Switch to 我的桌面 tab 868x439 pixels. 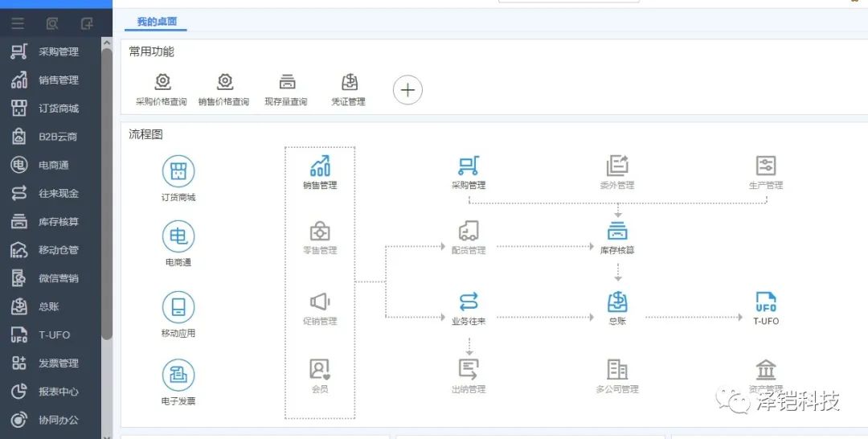point(157,22)
